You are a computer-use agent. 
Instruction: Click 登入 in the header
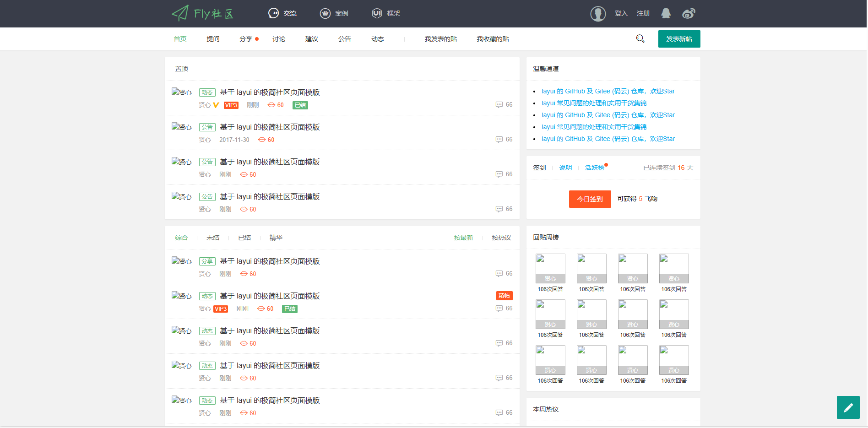pos(621,13)
